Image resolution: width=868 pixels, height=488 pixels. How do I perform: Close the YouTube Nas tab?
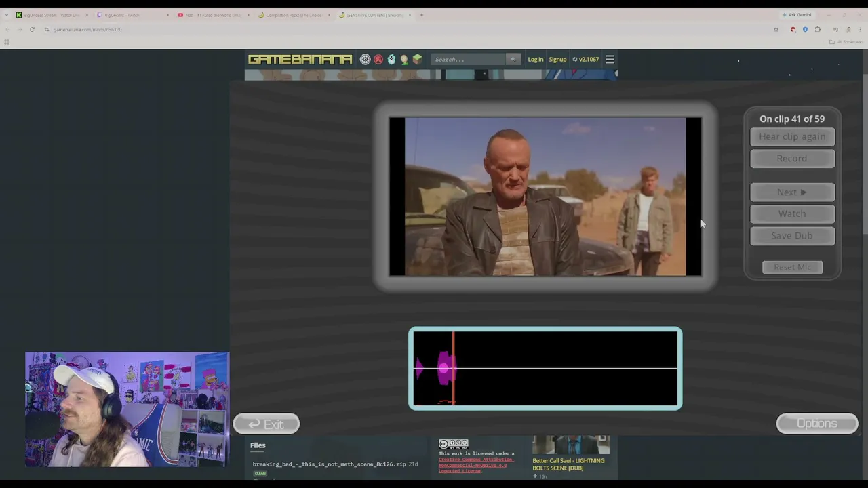pos(248,15)
